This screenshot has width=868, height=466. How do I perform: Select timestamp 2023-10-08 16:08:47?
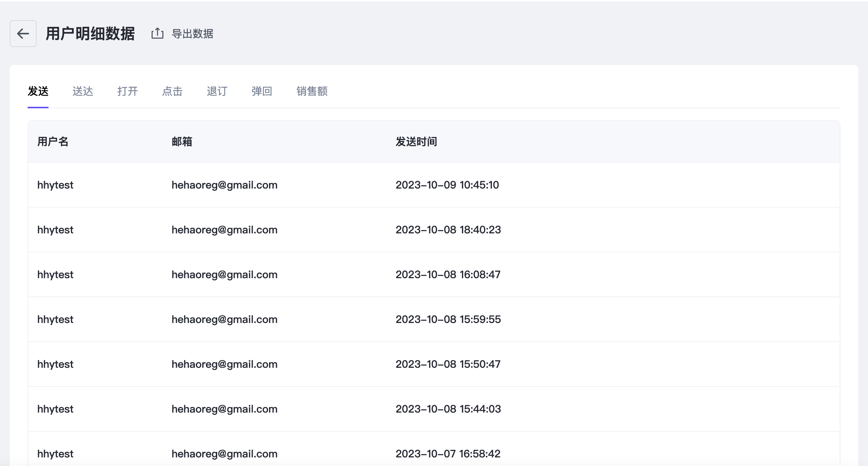(448, 274)
